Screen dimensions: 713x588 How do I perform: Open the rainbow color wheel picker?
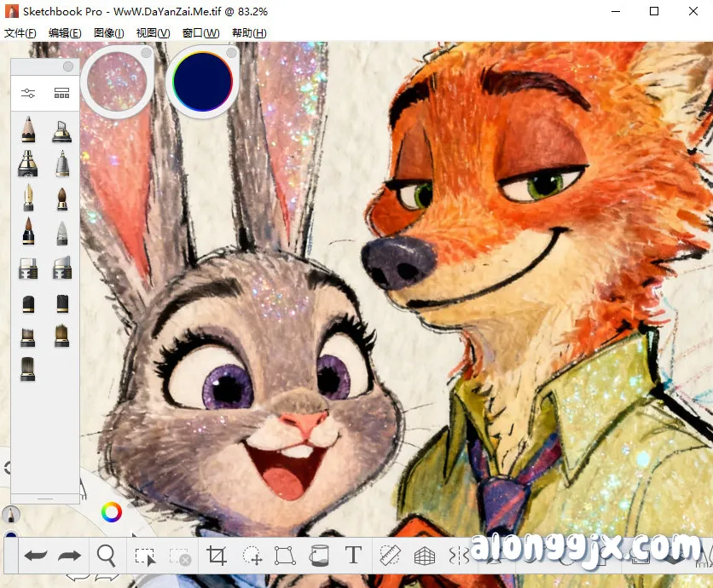pos(111,512)
